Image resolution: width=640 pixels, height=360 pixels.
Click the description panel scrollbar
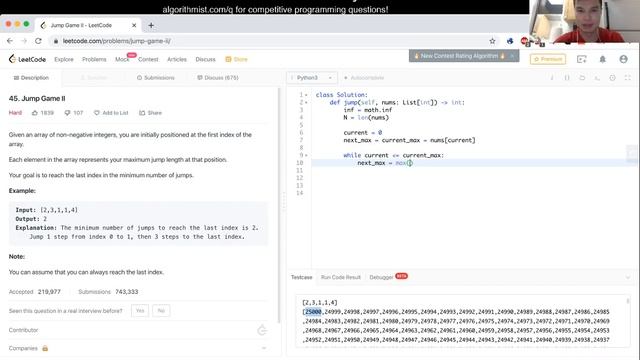point(279,204)
